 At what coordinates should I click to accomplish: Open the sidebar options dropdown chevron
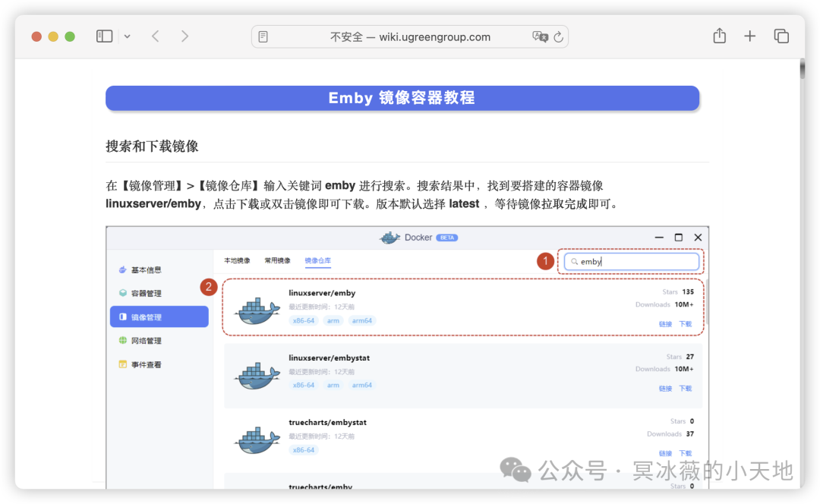coord(127,36)
